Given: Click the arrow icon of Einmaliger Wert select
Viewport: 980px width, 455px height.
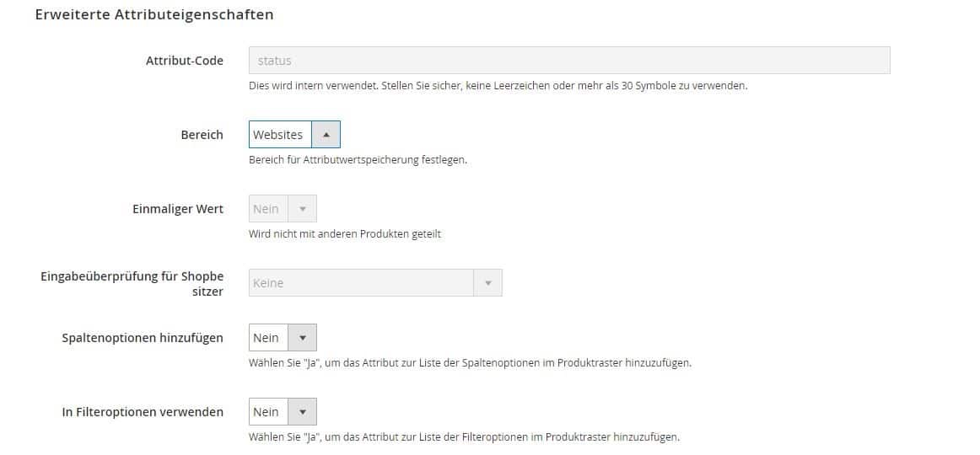Looking at the screenshot, I should 303,208.
